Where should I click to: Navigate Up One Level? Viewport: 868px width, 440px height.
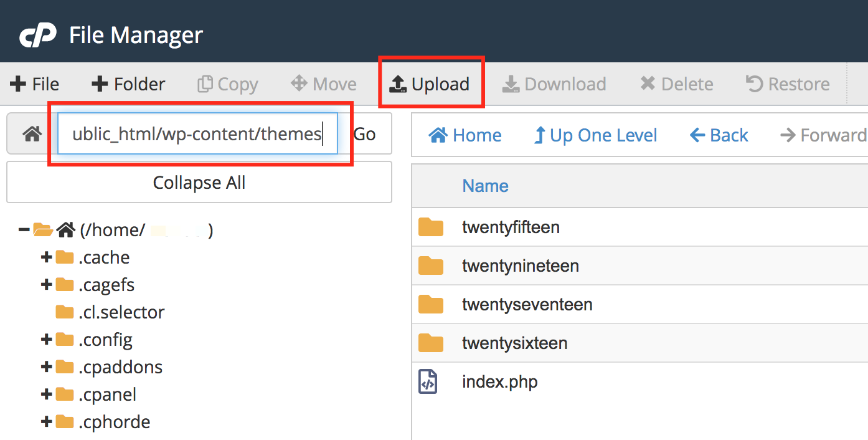click(596, 135)
